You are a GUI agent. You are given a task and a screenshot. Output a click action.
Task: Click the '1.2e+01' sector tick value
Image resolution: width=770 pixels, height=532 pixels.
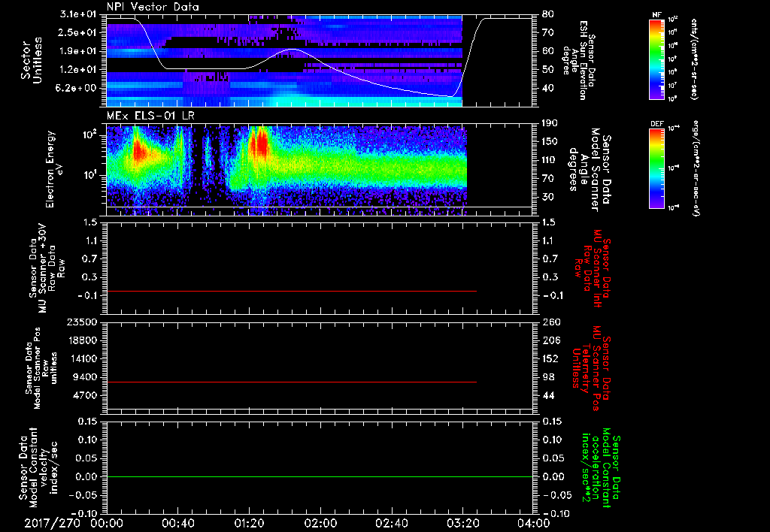pyautogui.click(x=78, y=69)
